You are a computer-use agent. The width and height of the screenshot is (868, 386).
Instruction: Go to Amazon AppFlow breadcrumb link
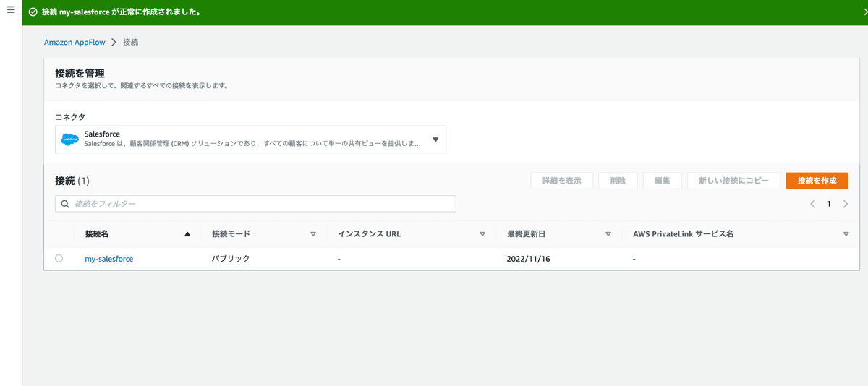[75, 43]
